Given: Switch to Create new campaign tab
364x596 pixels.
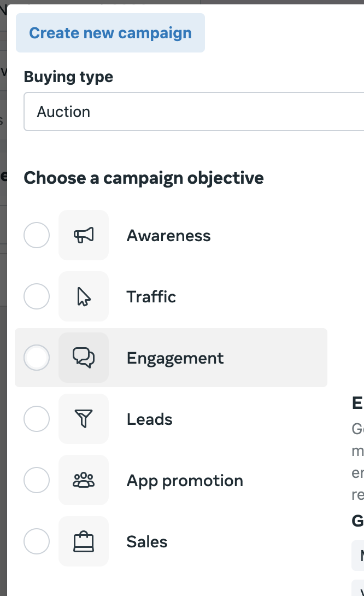Looking at the screenshot, I should pyautogui.click(x=110, y=33).
